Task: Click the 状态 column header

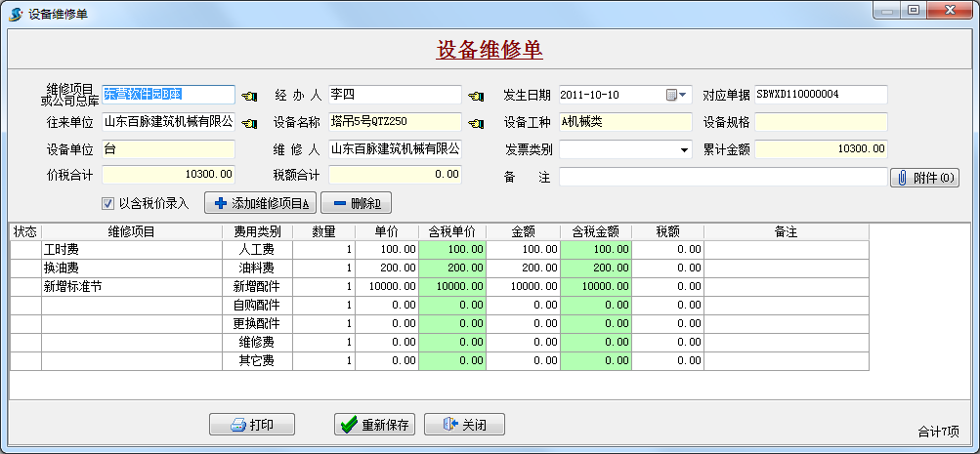Action: 25,231
